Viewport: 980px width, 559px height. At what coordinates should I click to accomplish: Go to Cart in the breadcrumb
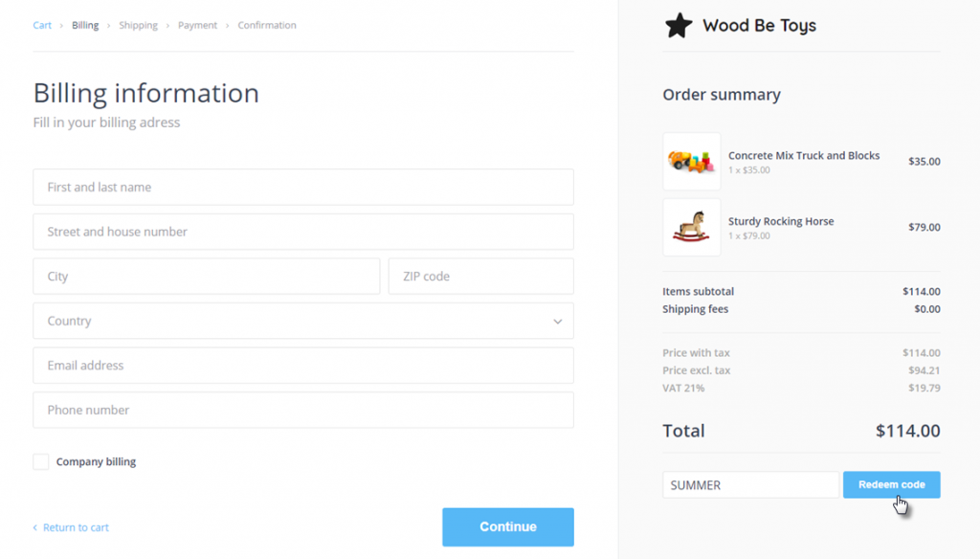pyautogui.click(x=42, y=25)
